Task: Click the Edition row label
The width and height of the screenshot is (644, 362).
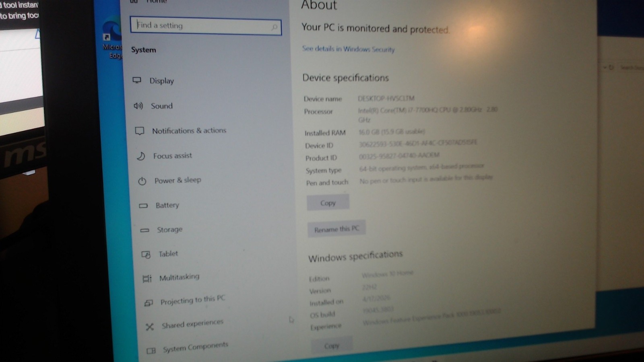Action: tap(319, 279)
